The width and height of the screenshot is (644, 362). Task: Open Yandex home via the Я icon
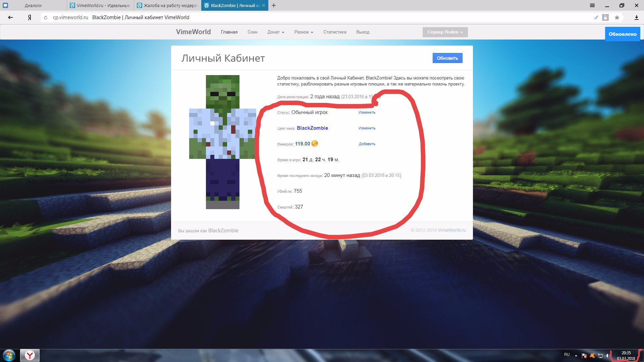(30, 17)
